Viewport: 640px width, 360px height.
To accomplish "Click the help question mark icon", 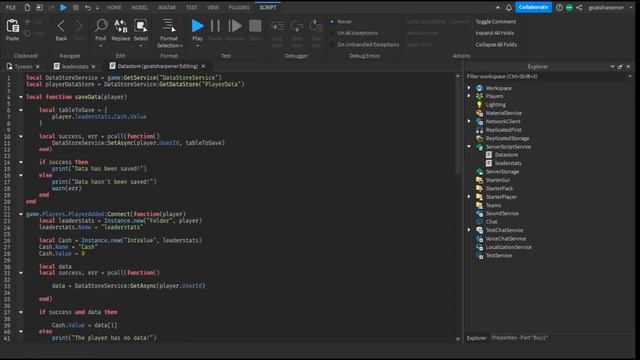I will [559, 7].
